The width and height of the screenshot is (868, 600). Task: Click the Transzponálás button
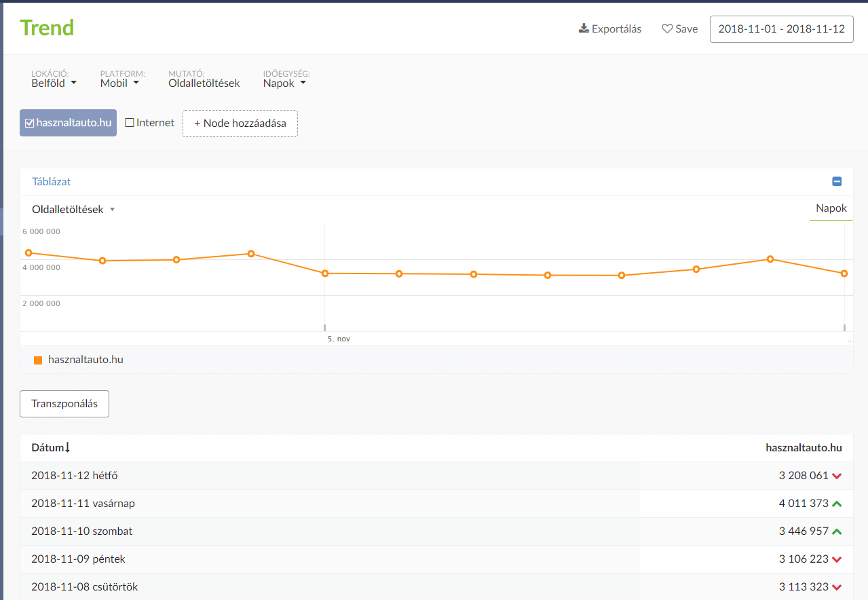pyautogui.click(x=64, y=404)
